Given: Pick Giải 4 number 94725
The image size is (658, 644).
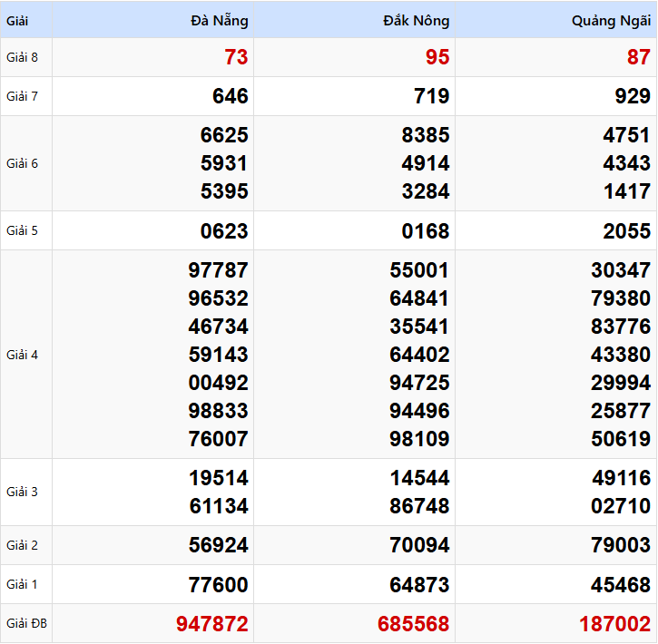Looking at the screenshot, I should pyautogui.click(x=419, y=383).
